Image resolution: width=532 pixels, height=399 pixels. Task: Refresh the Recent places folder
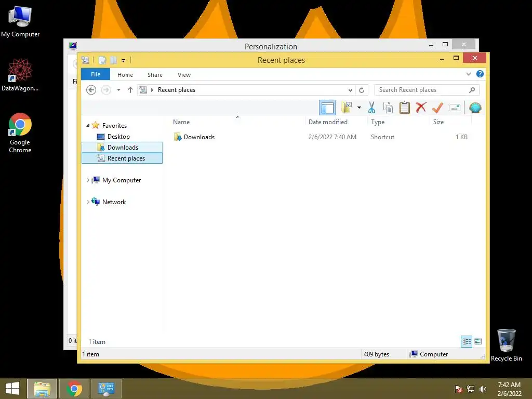362,90
